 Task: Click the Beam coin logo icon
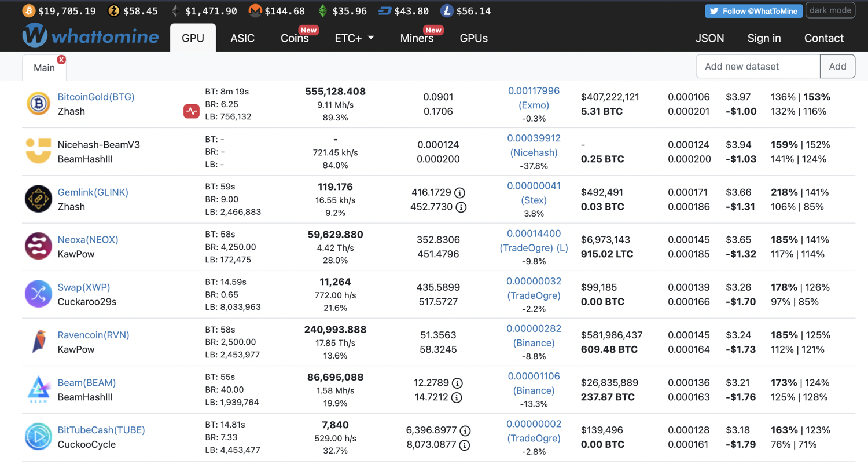tap(39, 389)
